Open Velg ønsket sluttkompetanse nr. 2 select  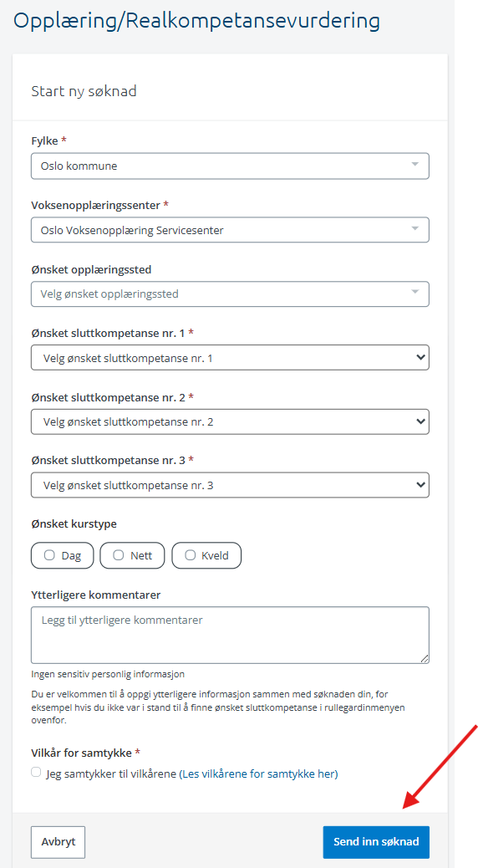pyautogui.click(x=230, y=421)
